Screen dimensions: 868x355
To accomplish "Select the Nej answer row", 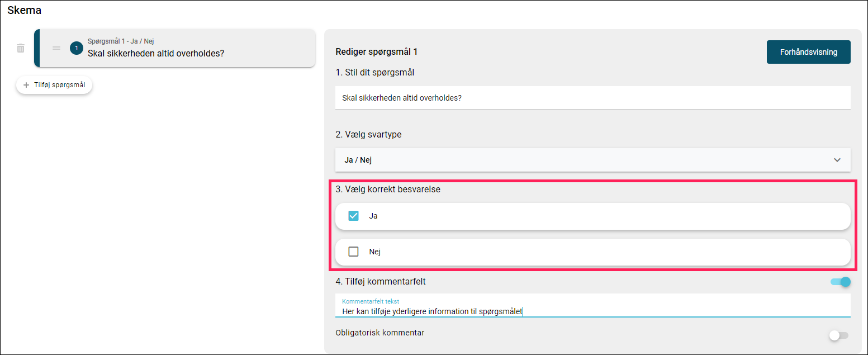I will [x=593, y=252].
